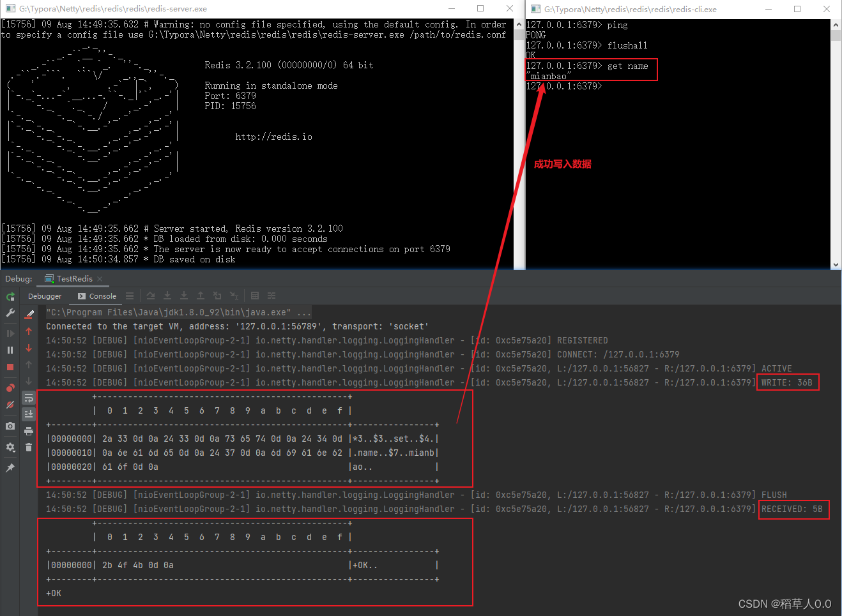
Task: Click the http://redis.io text in server window
Action: 274,137
